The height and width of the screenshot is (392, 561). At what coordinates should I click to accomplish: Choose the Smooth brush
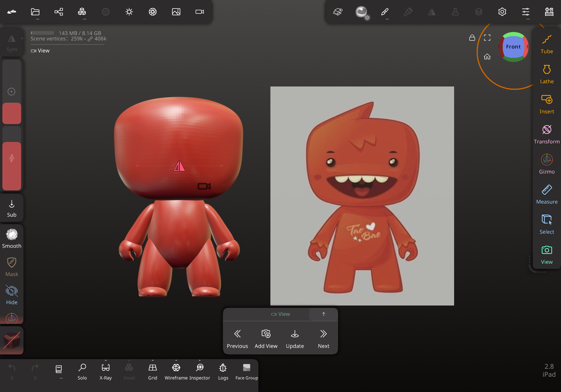12,239
